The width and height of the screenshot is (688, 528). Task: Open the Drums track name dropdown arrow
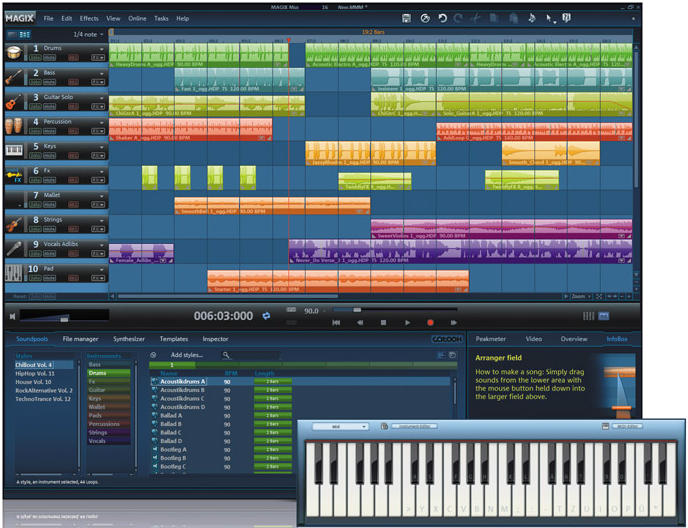coord(102,49)
